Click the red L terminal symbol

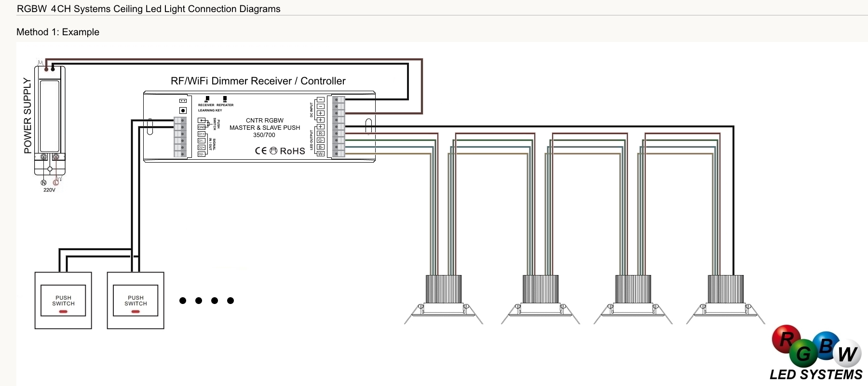(x=56, y=182)
